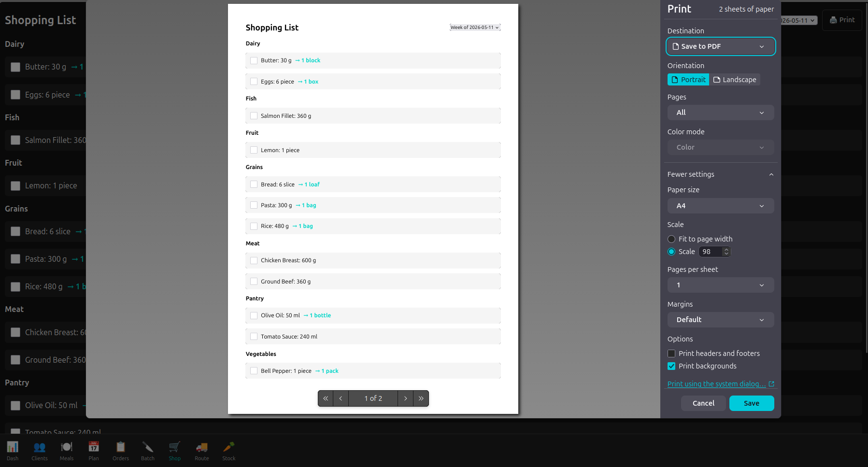The height and width of the screenshot is (467, 868).
Task: Collapse the Fewer settings section
Action: [x=721, y=174]
